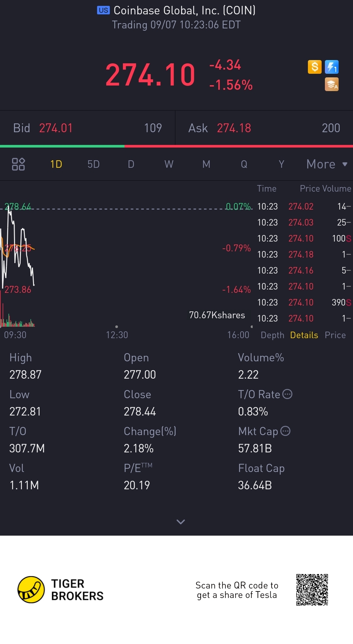Tap the Coinbase Global, Inc. title
Screen dimensions: 353x644
[184, 10]
